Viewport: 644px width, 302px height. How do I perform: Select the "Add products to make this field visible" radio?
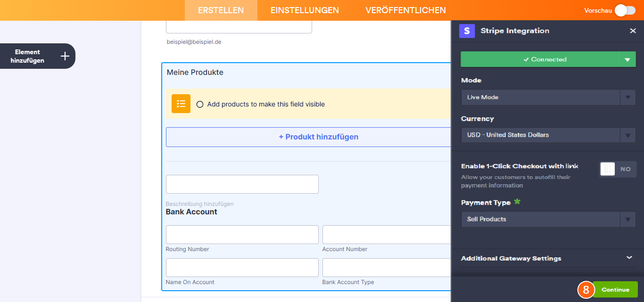click(199, 104)
